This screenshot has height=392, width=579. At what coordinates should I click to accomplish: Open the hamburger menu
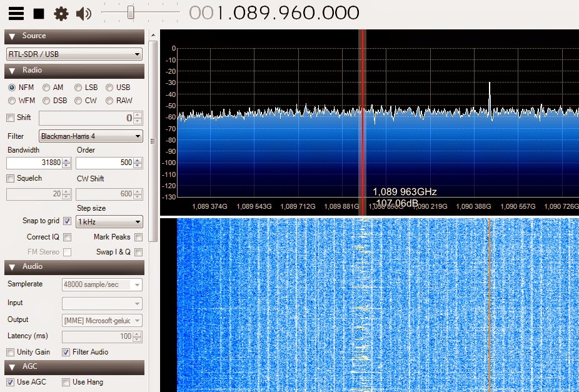click(16, 13)
